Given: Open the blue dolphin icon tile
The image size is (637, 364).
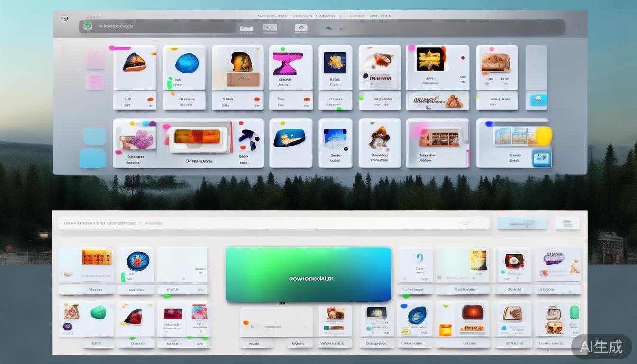Looking at the screenshot, I should [290, 138].
